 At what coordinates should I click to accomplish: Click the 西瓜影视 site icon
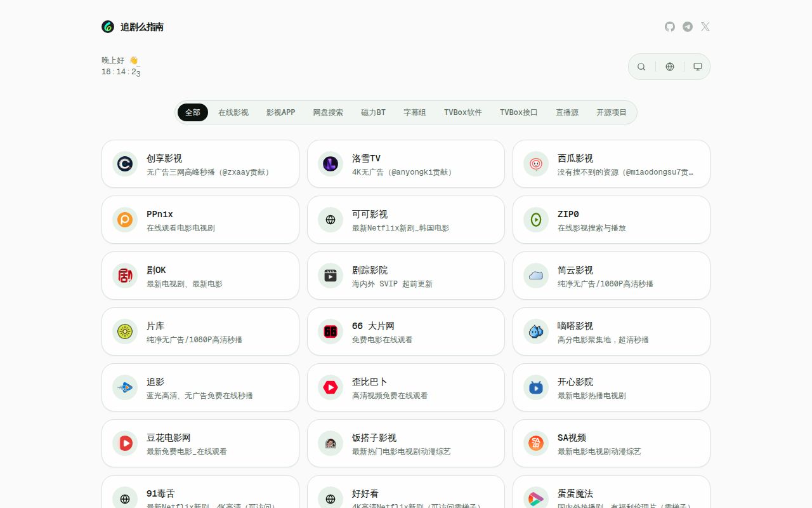[x=536, y=164]
